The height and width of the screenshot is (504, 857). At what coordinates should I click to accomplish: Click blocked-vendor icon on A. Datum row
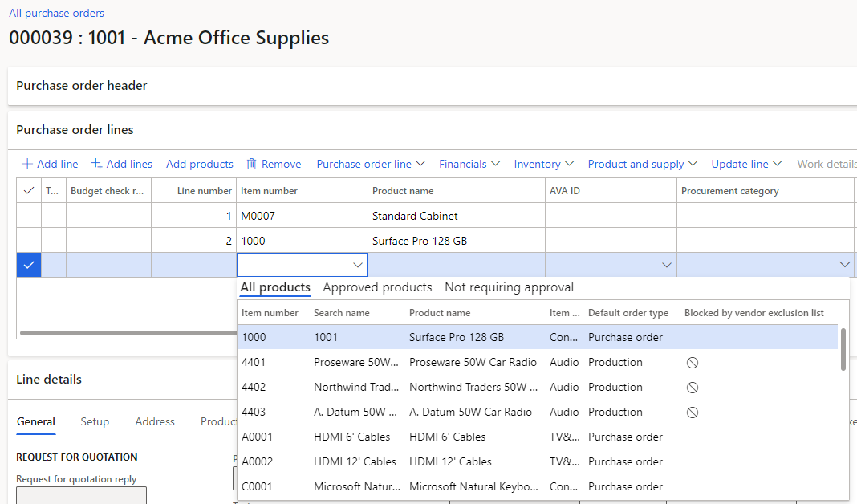(x=691, y=412)
